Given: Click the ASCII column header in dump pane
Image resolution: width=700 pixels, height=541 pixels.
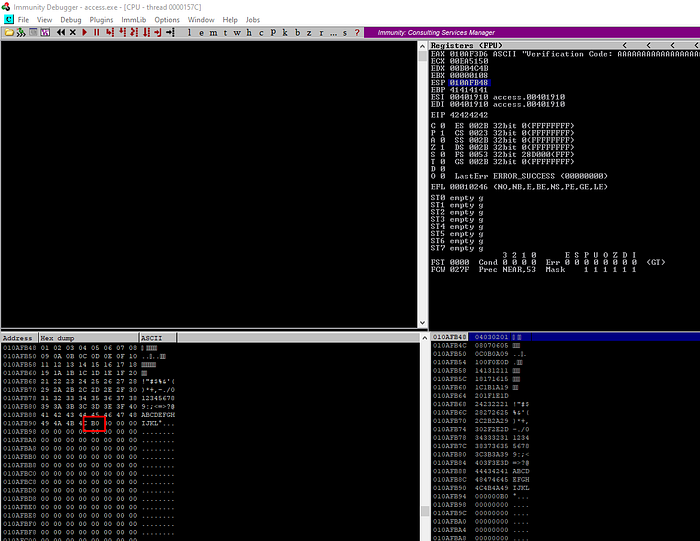Looking at the screenshot, I should 152,338.
